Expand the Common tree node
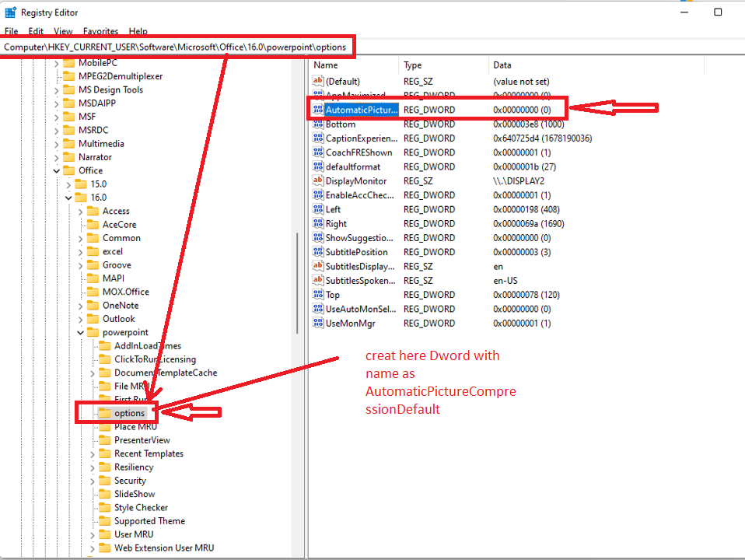The image size is (745, 560). [80, 238]
